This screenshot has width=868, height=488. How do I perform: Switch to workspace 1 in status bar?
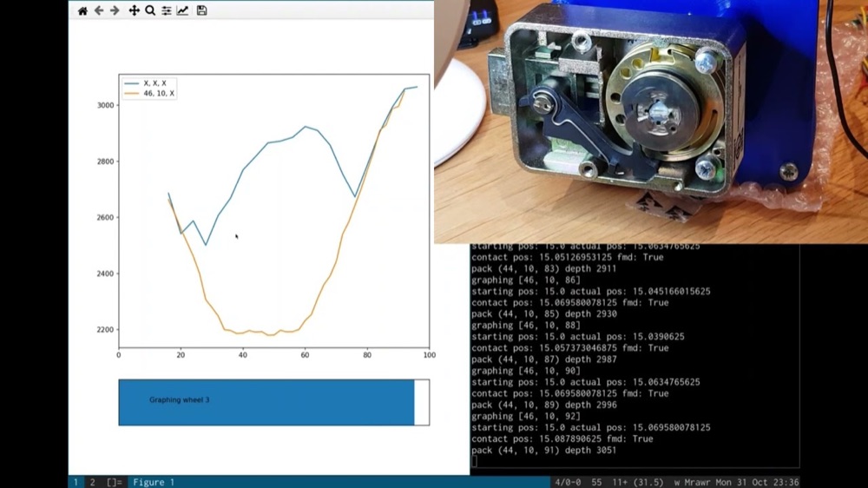tap(76, 483)
